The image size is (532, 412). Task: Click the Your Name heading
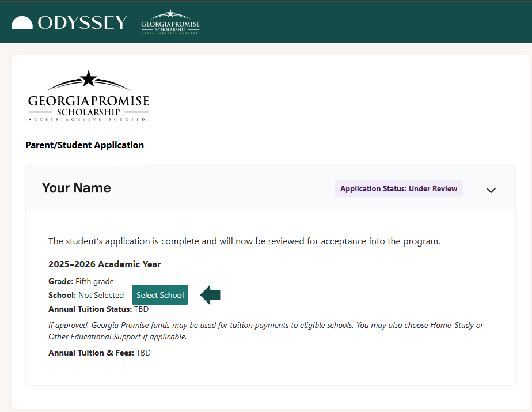click(77, 188)
